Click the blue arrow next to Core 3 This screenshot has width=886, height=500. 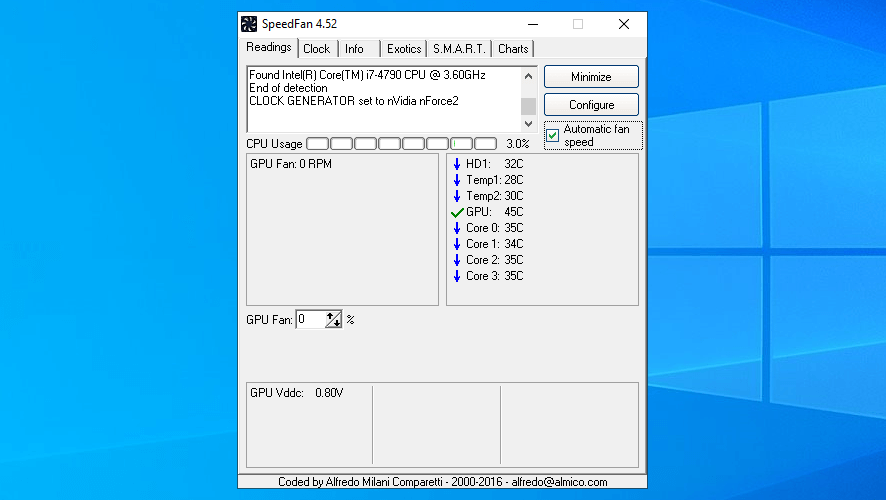[x=457, y=276]
